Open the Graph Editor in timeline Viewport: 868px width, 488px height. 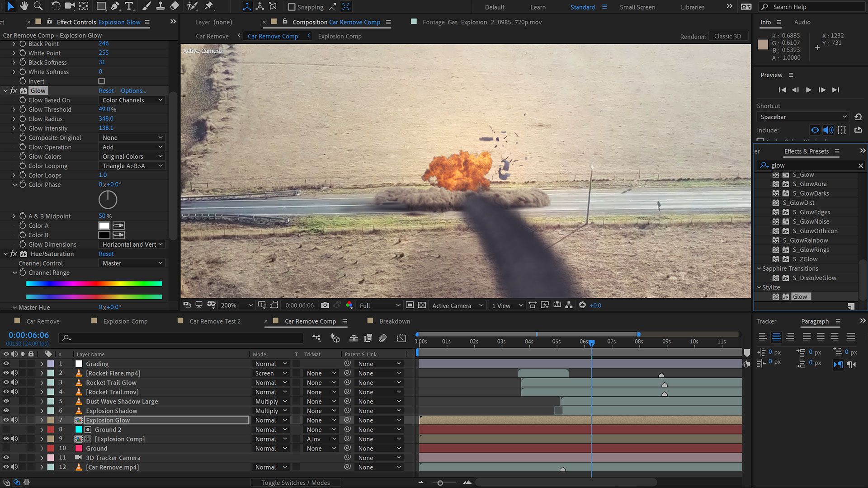(401, 338)
